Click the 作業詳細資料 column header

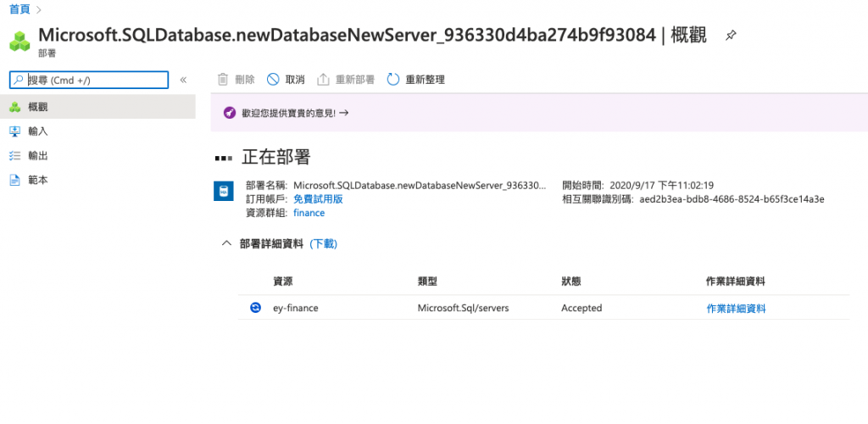tap(736, 282)
